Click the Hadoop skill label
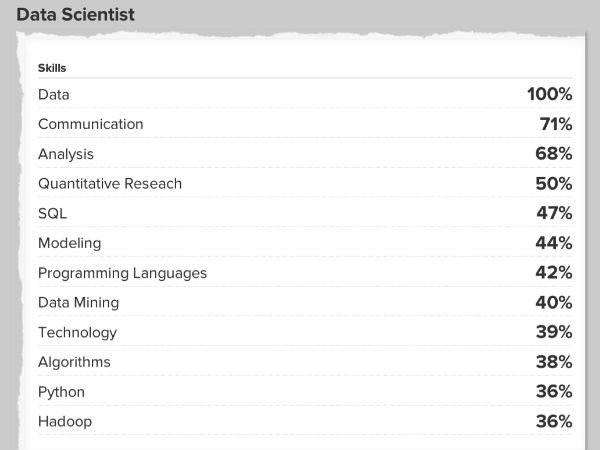The height and width of the screenshot is (450, 600). tap(65, 421)
